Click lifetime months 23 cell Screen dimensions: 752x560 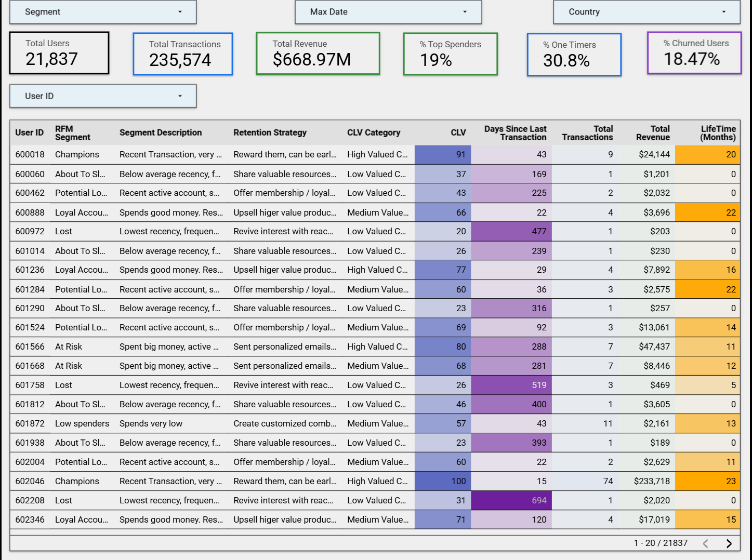[x=707, y=481]
